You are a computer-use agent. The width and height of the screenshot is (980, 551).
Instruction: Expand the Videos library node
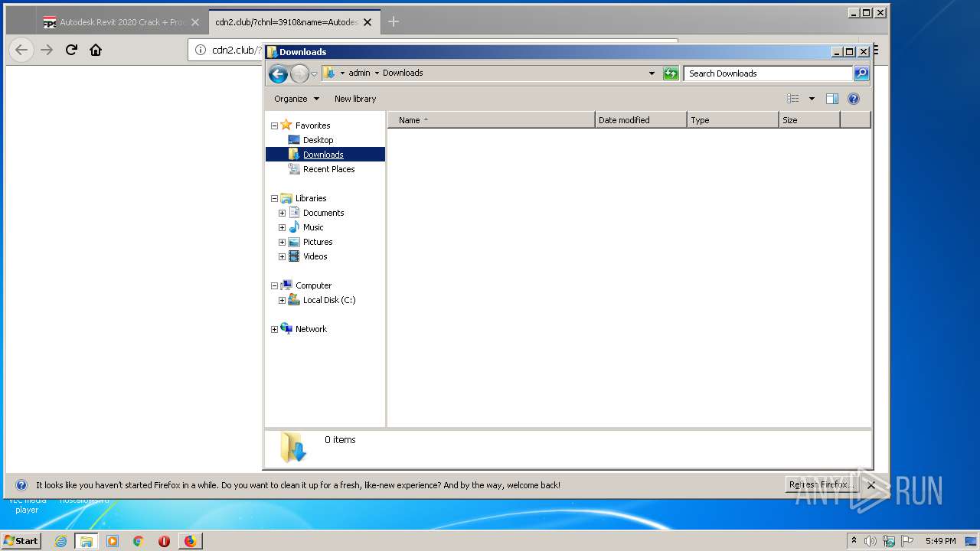point(282,256)
